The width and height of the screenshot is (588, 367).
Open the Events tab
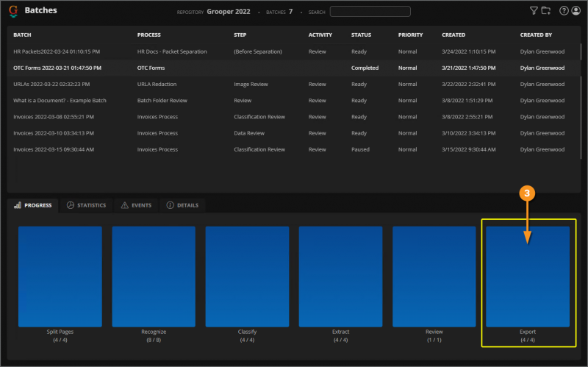(x=136, y=205)
